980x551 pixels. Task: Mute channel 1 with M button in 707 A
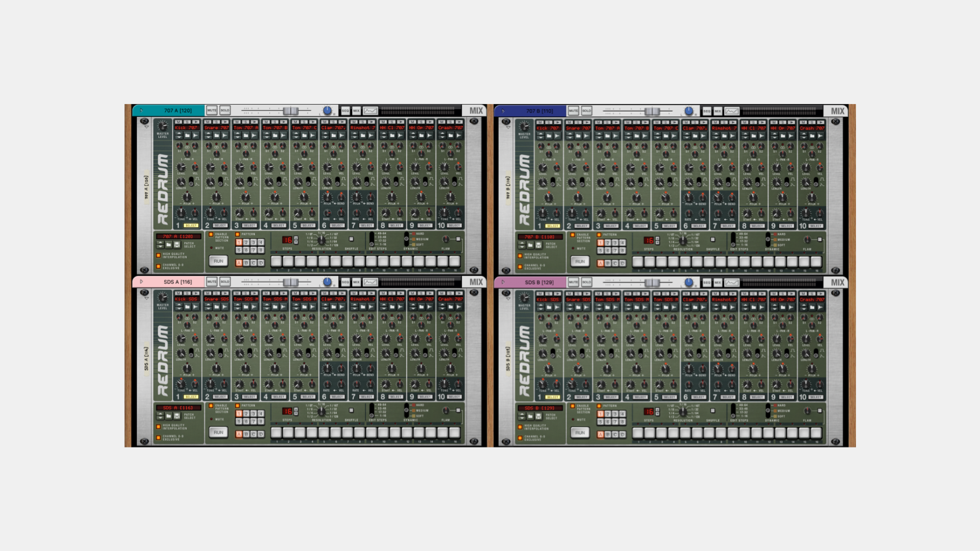click(179, 122)
